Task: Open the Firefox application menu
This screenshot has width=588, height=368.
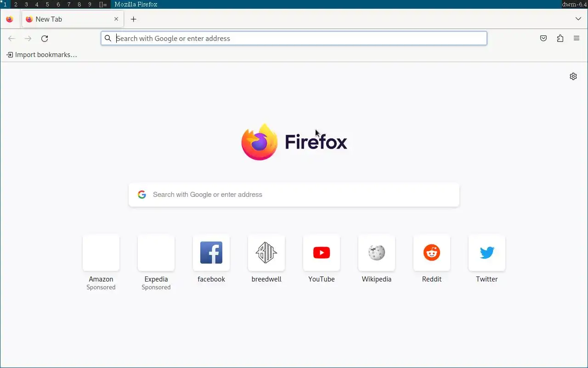Action: (x=577, y=39)
